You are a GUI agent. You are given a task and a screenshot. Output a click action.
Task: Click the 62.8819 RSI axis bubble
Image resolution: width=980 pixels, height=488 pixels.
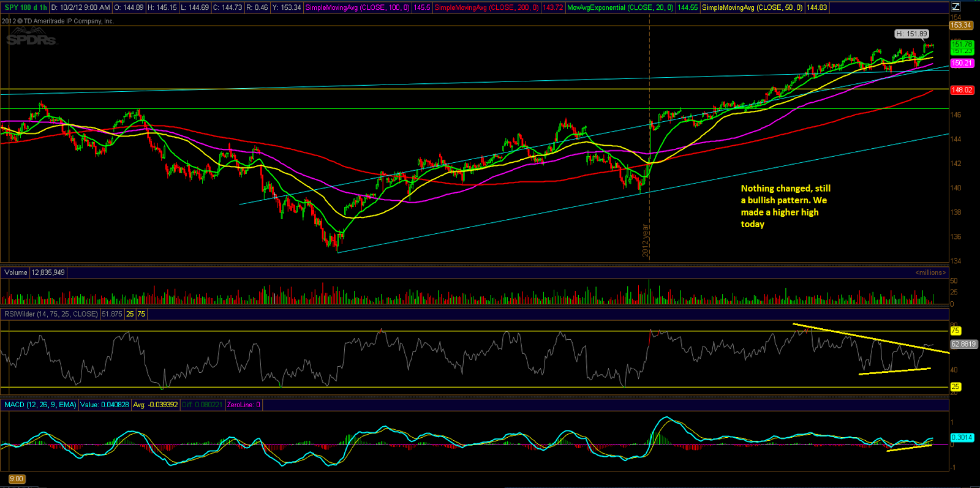(x=963, y=344)
